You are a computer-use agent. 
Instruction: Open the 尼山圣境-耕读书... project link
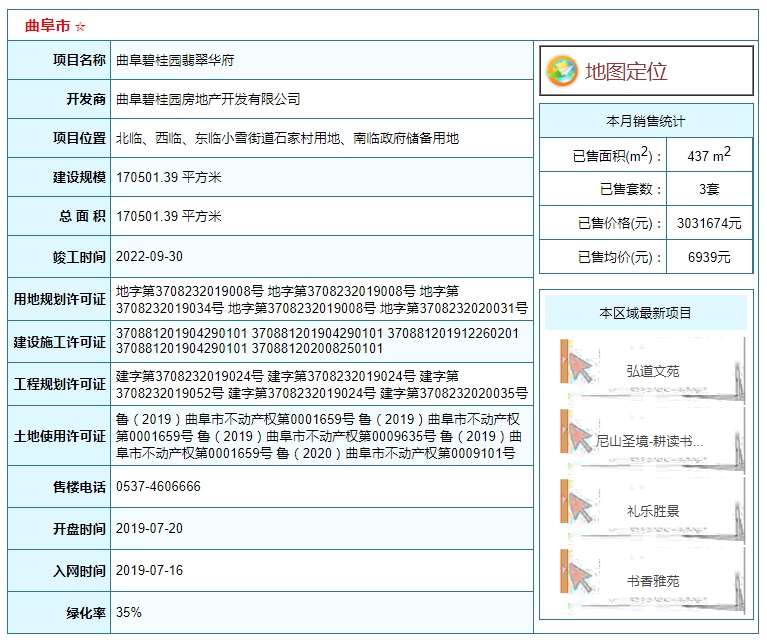[649, 441]
